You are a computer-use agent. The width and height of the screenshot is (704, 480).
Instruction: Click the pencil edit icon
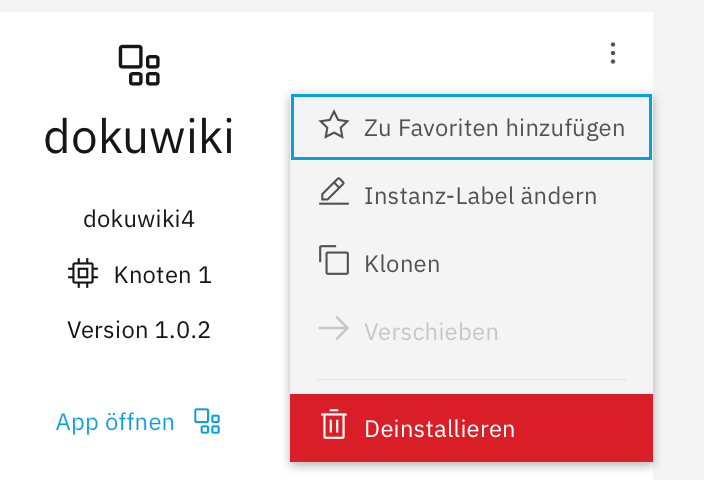point(334,192)
